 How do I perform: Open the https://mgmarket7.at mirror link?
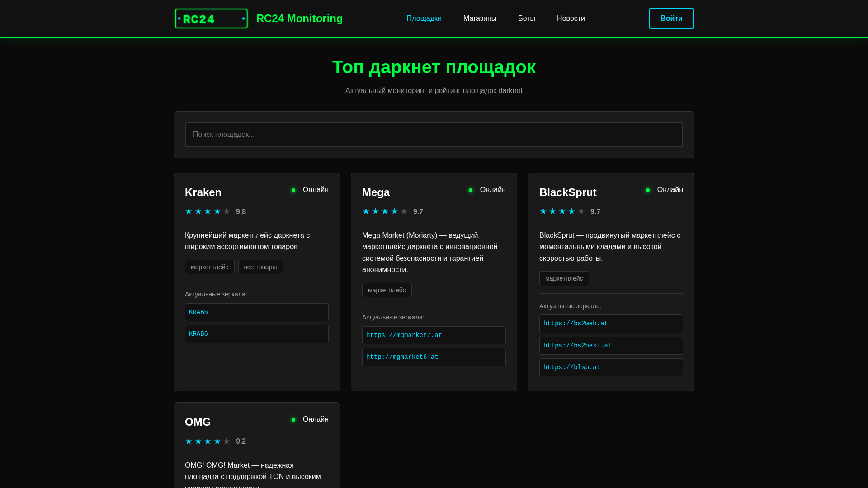pos(434,335)
